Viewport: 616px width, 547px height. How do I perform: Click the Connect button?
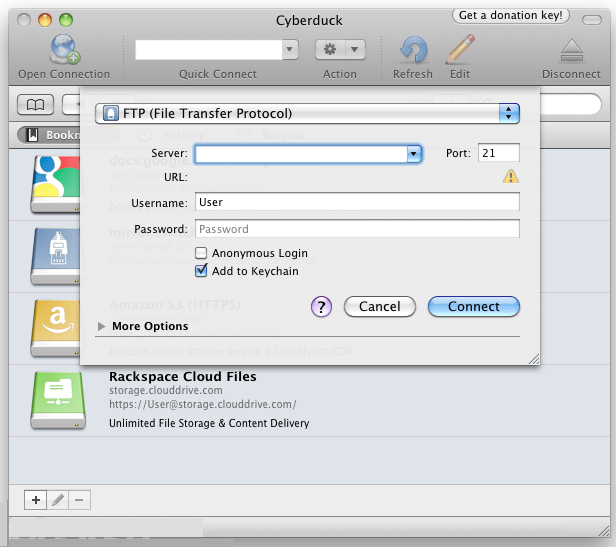click(474, 307)
